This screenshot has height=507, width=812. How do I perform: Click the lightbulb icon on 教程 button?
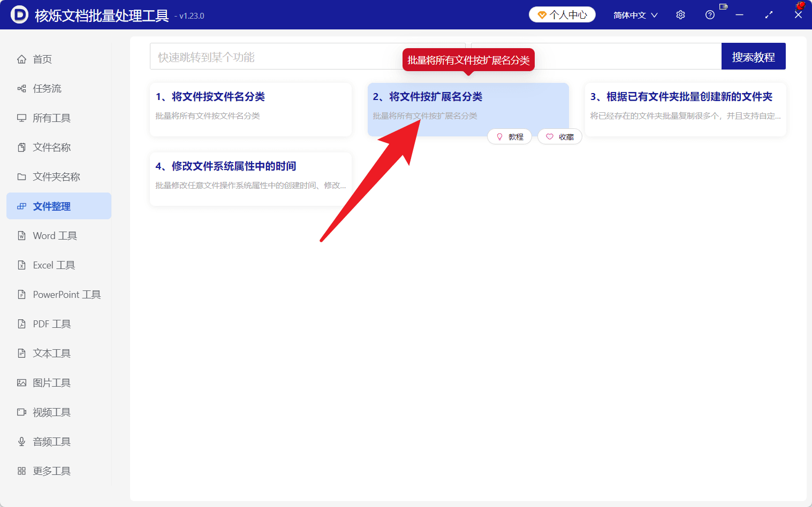(499, 137)
